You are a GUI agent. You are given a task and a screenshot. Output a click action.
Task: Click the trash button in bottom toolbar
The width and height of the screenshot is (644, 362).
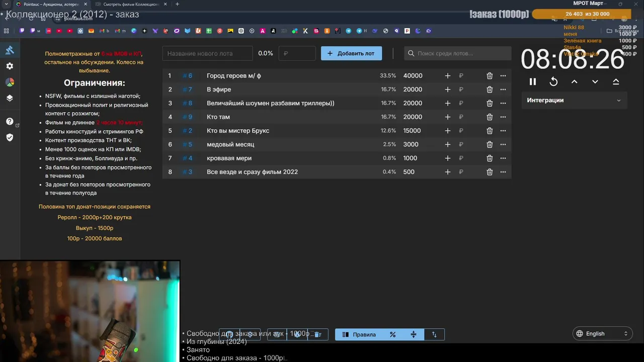(317, 334)
